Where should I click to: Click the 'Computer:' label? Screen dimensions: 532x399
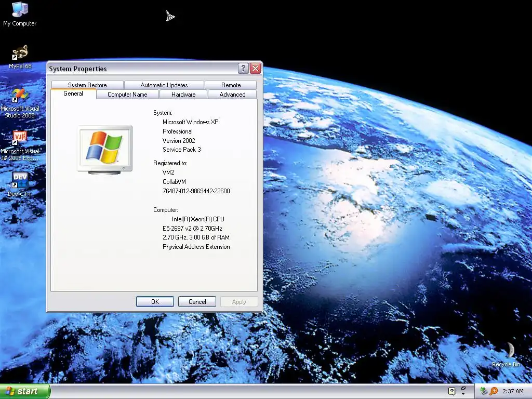coord(166,210)
